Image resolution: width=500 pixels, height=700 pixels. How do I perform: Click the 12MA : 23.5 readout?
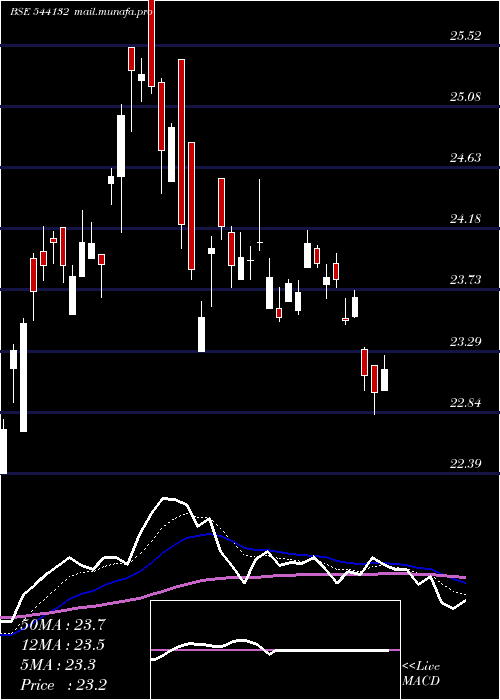pos(62,645)
